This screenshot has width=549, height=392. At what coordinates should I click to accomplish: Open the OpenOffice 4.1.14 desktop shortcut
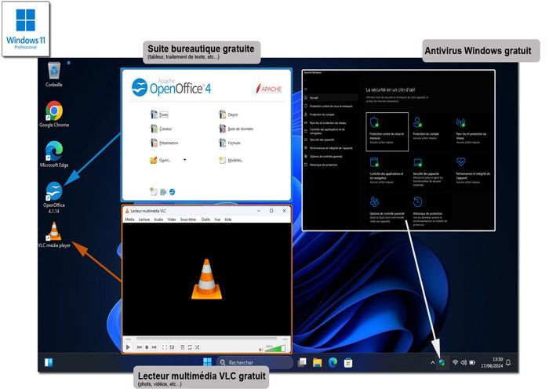[x=54, y=198]
